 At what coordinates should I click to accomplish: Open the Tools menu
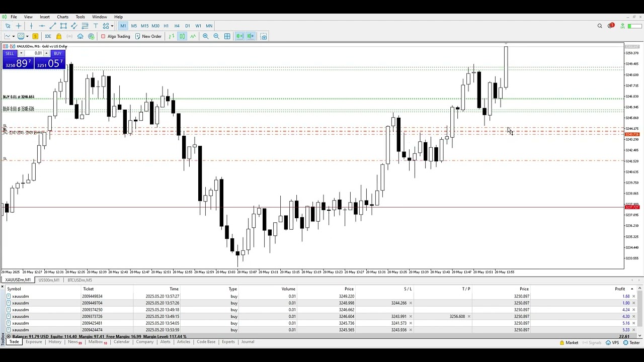coord(80,17)
